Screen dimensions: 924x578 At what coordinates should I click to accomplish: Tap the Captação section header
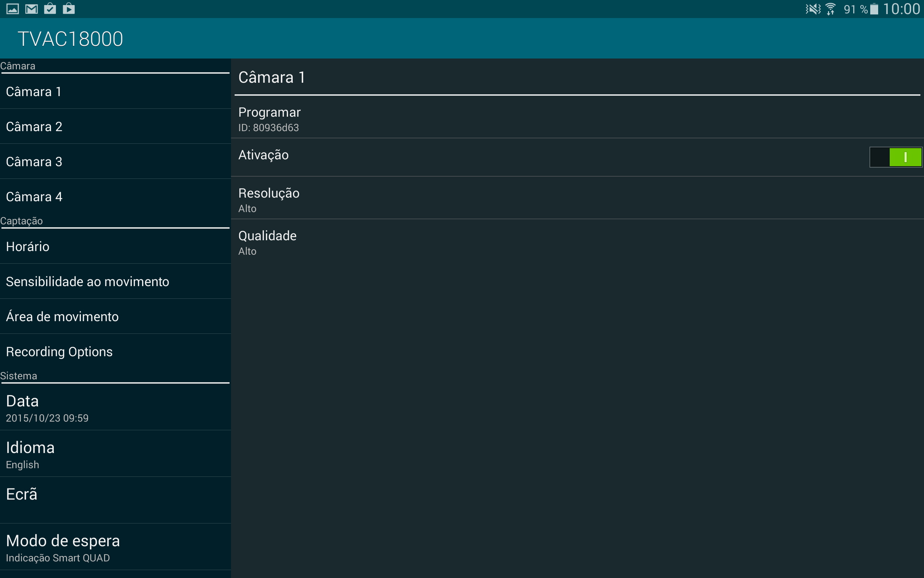click(x=21, y=221)
